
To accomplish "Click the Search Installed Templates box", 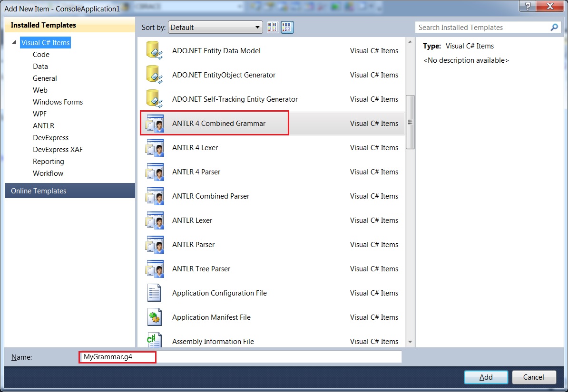I will [488, 27].
